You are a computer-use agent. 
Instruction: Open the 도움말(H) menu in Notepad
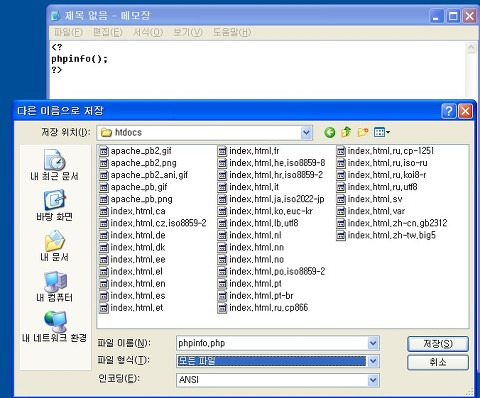(x=232, y=32)
